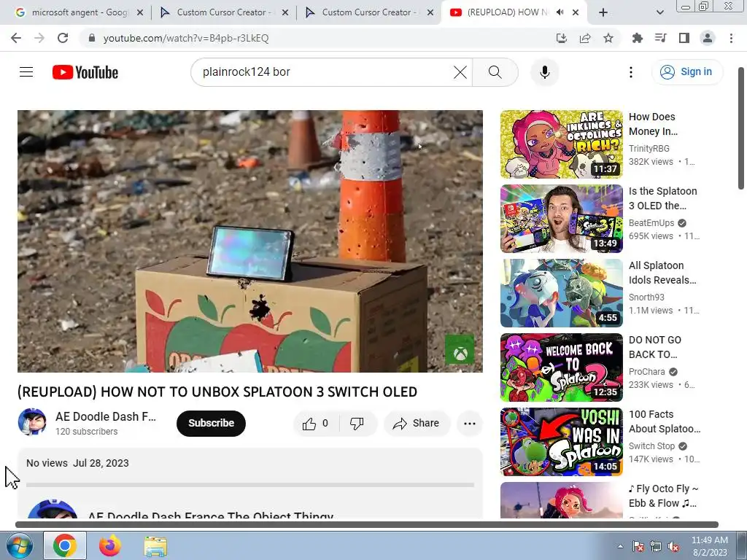Close the microsoft angent Google tab

[x=140, y=12]
